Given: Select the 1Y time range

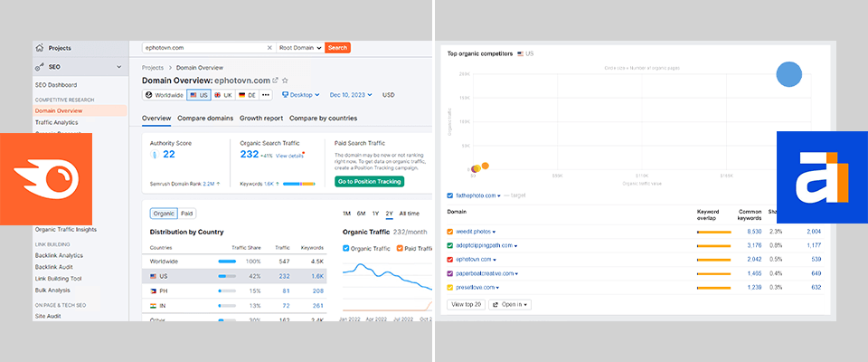Looking at the screenshot, I should click(375, 214).
